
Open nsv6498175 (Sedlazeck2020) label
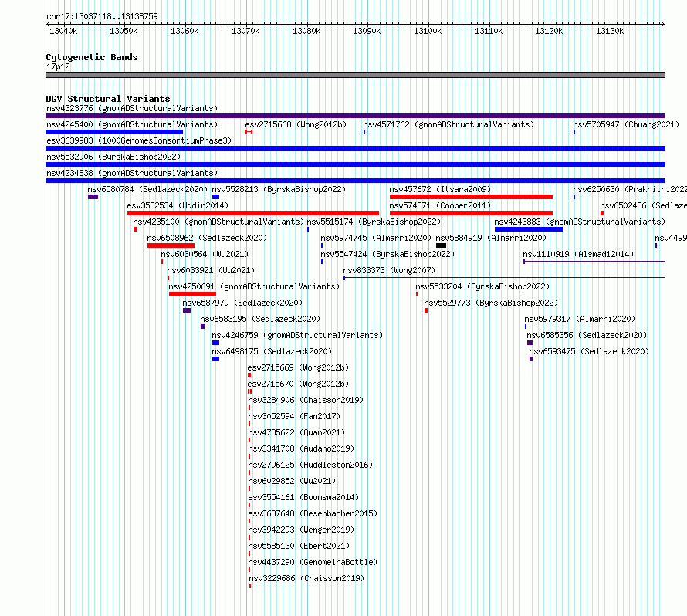point(272,351)
